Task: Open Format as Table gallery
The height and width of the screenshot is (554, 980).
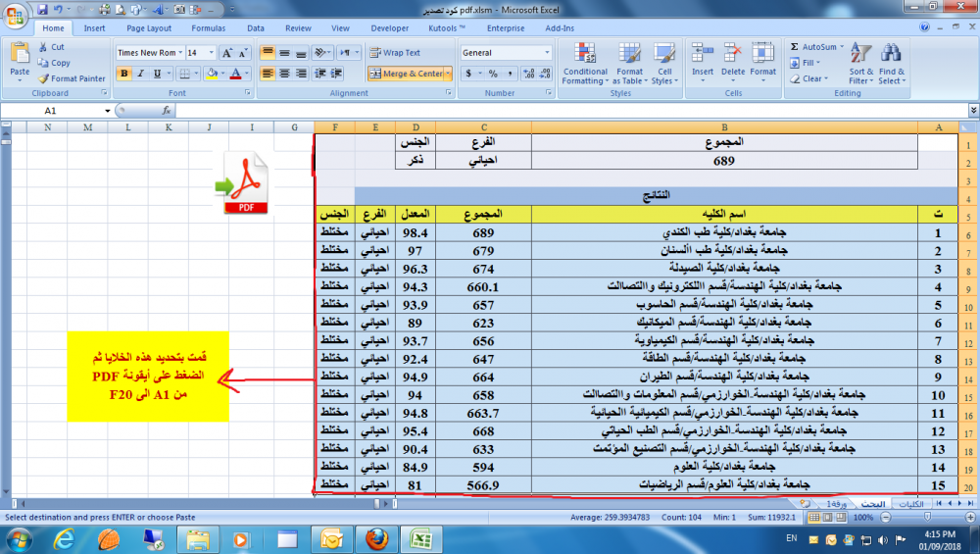Action: (629, 63)
